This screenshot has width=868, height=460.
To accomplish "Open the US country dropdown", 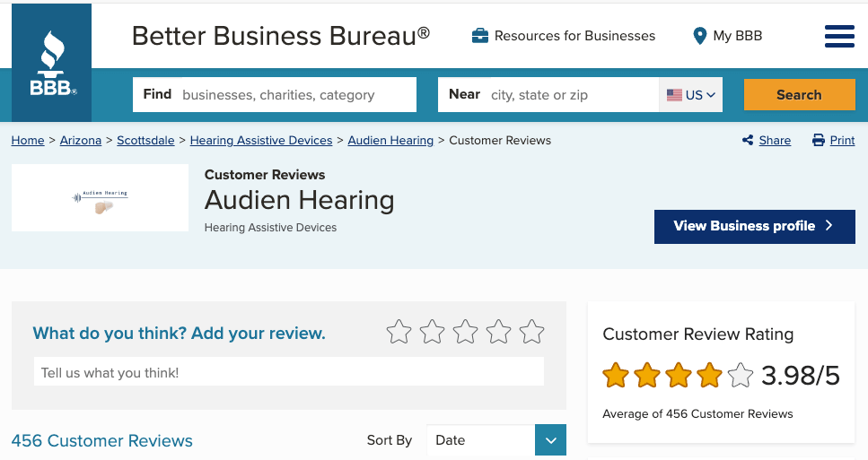I will pyautogui.click(x=691, y=94).
